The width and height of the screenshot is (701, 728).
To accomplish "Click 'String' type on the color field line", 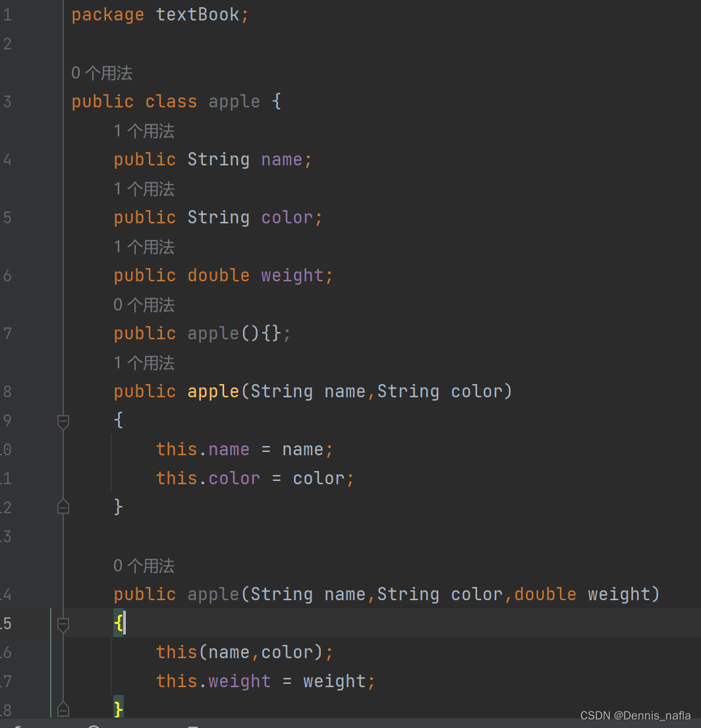I will [219, 218].
